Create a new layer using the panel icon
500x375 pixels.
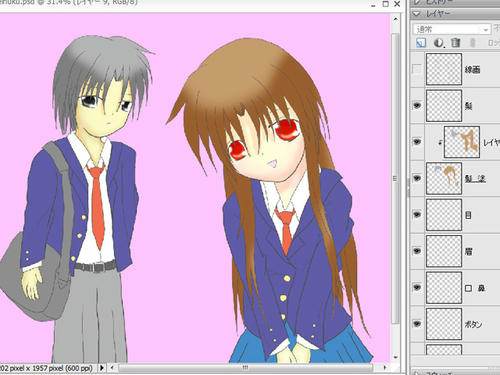click(421, 43)
